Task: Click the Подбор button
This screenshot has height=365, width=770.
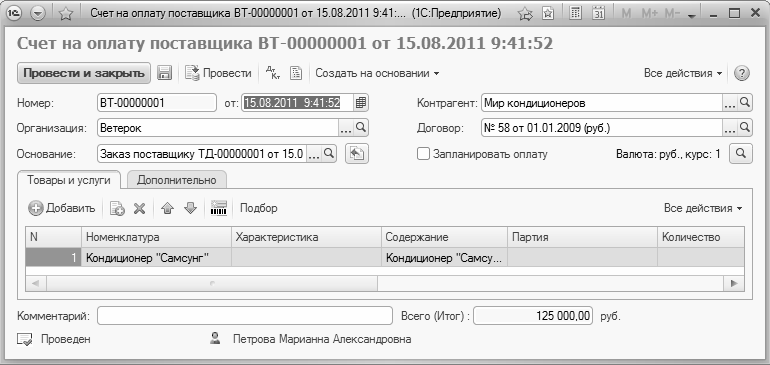Action: pyautogui.click(x=258, y=208)
